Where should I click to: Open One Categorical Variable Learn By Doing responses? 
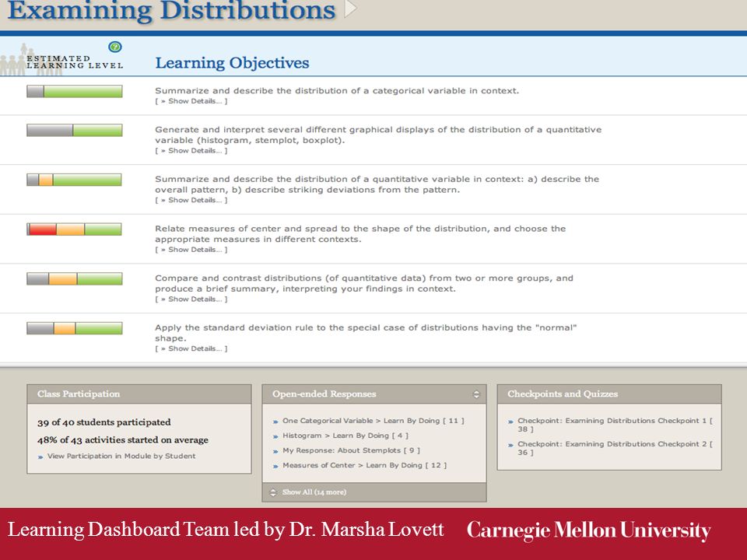[x=373, y=421]
